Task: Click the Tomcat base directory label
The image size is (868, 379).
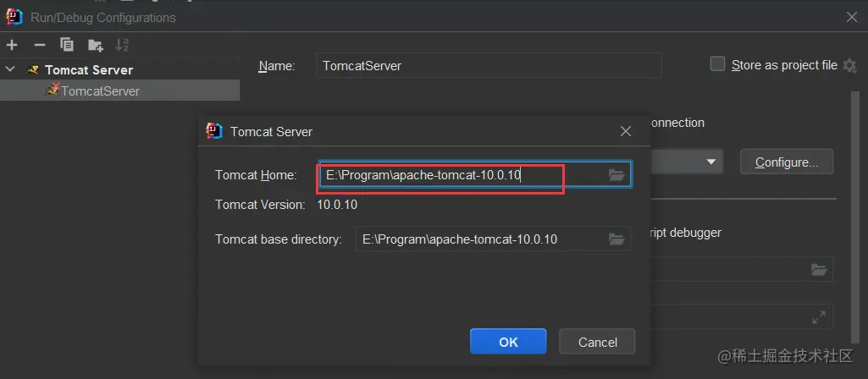Action: point(279,239)
